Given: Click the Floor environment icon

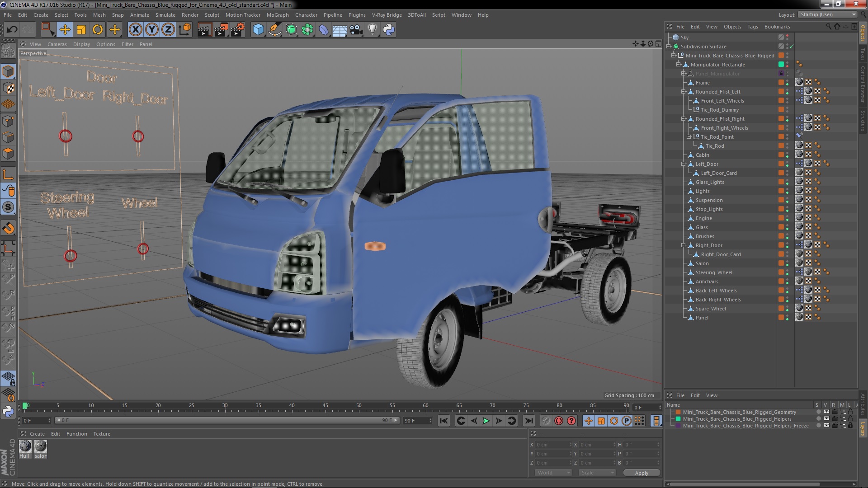Looking at the screenshot, I should click(x=340, y=30).
